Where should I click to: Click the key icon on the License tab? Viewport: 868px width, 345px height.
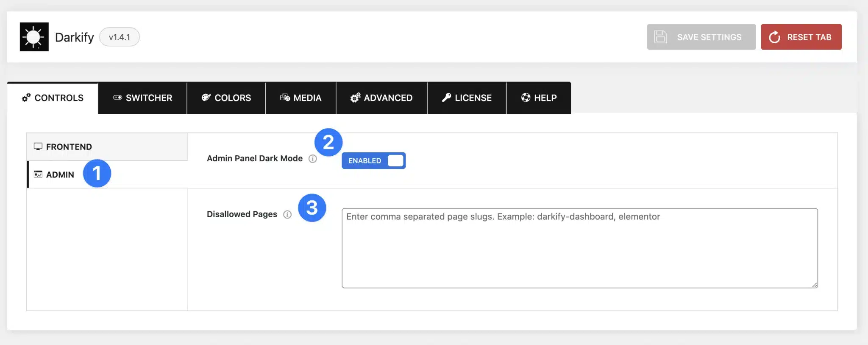pos(446,98)
